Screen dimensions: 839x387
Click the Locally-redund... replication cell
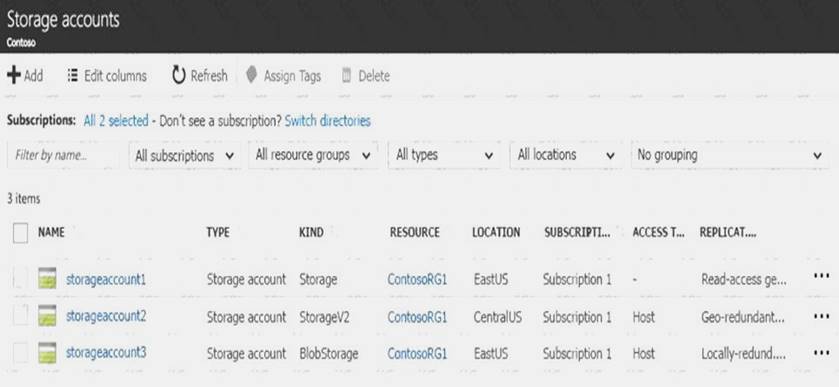(x=744, y=354)
